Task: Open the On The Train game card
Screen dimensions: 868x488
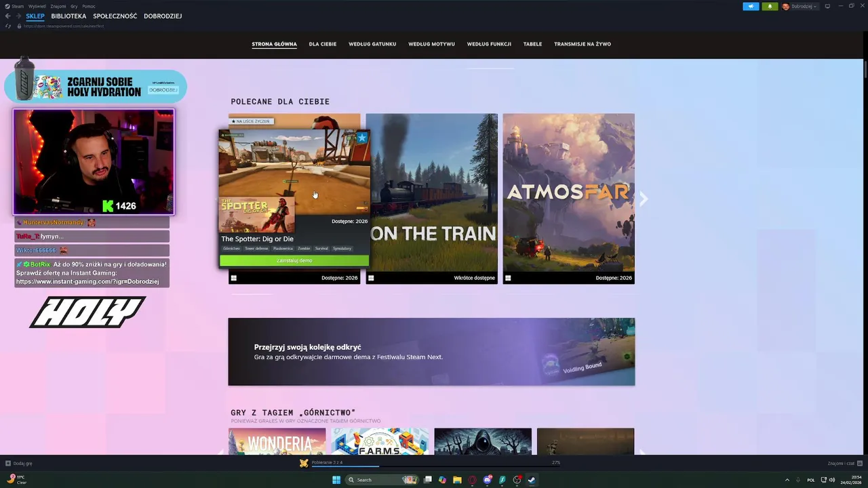Action: pos(431,199)
